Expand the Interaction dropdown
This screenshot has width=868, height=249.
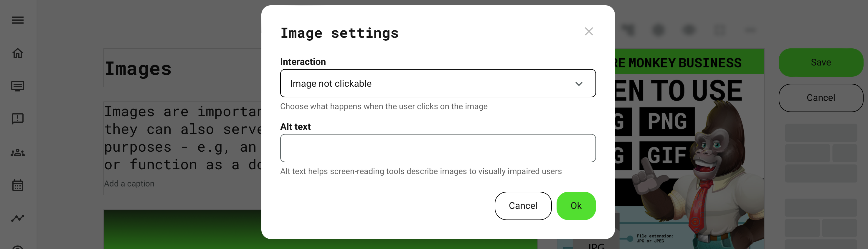point(437,83)
